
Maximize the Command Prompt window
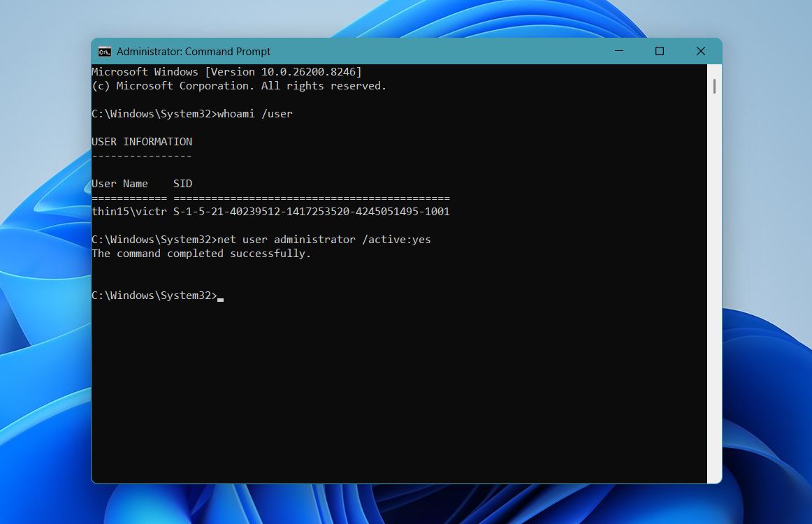[x=659, y=51]
